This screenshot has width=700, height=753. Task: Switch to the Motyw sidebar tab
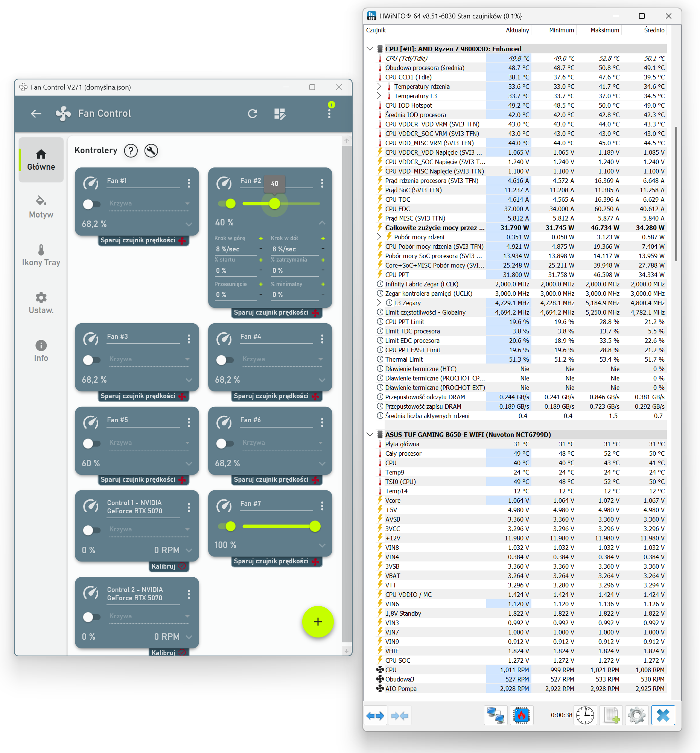pos(41,207)
